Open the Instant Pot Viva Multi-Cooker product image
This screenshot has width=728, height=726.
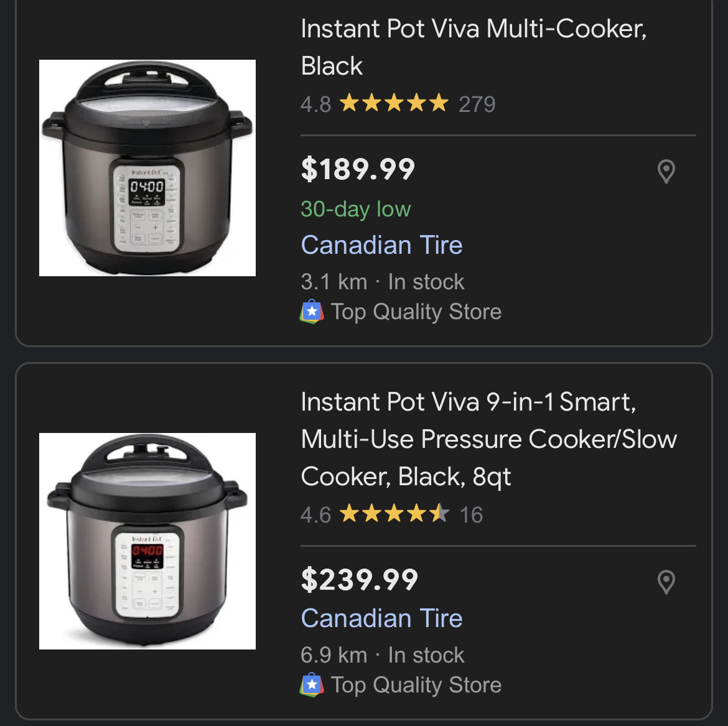[x=147, y=168]
